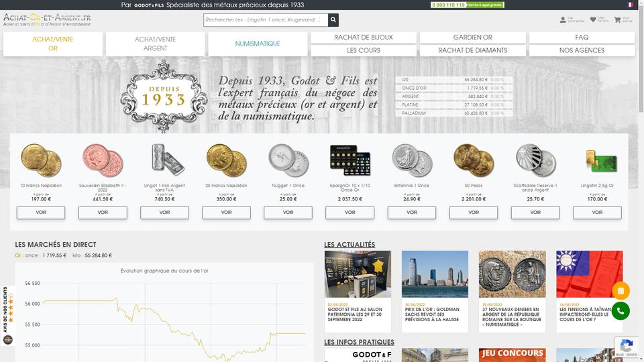644x362 pixels.
Task: Click VOIR under Scottsdale Reserve
Action: [x=535, y=213]
